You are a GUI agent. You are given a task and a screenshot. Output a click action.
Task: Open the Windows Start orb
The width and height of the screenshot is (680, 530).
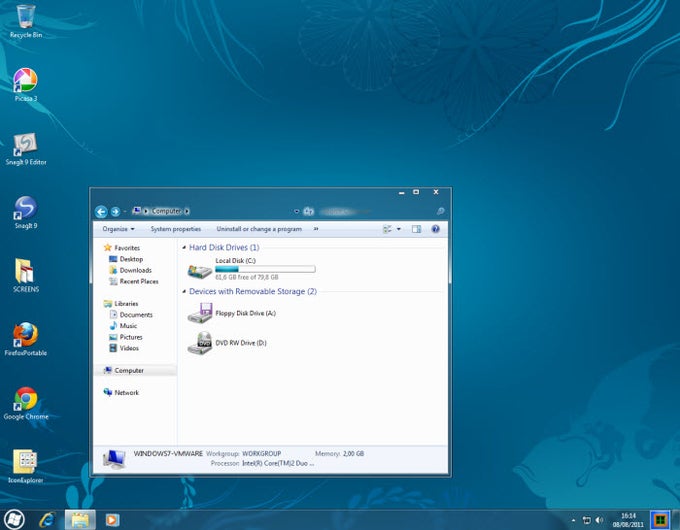tap(13, 519)
